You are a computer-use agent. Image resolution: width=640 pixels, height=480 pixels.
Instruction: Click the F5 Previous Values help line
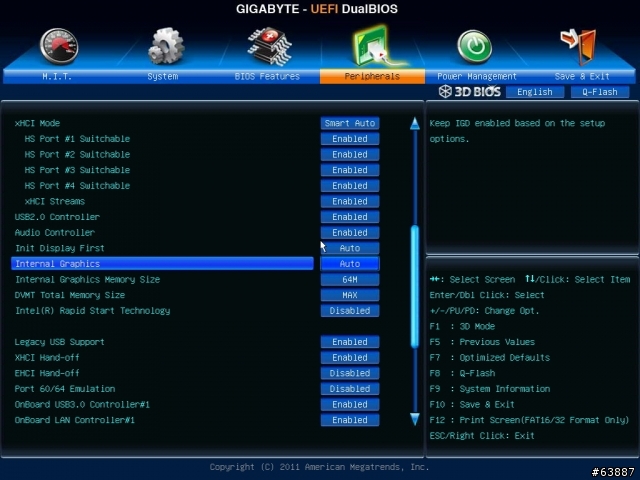click(x=482, y=342)
